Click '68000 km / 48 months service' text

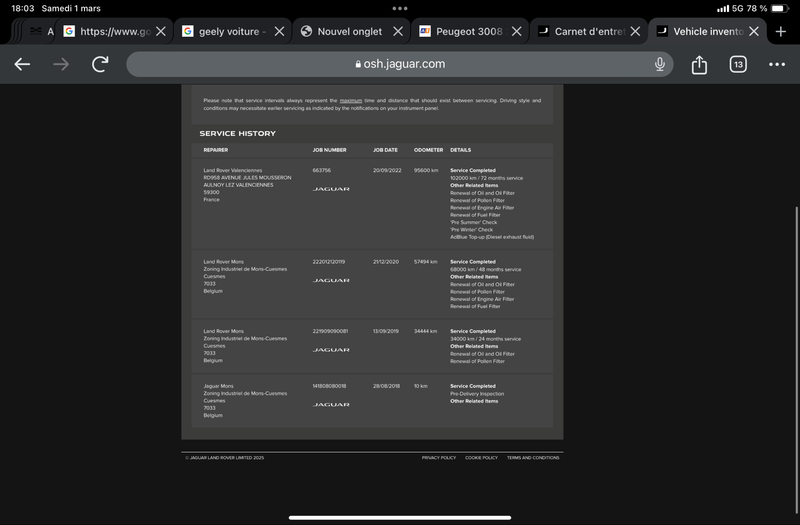pos(486,269)
